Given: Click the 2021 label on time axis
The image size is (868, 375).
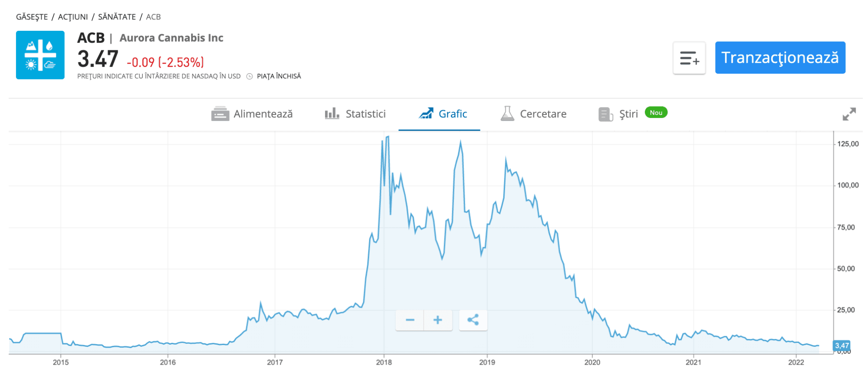Looking at the screenshot, I should (693, 362).
